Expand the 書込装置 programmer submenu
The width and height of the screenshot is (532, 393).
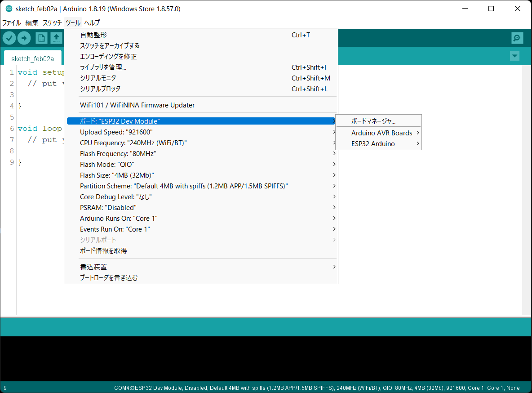(202, 266)
